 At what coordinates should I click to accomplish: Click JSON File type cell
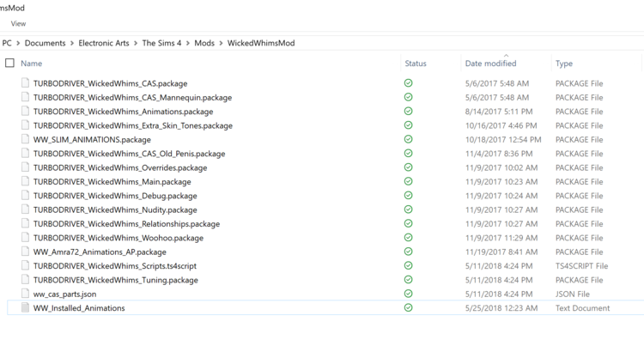point(573,294)
